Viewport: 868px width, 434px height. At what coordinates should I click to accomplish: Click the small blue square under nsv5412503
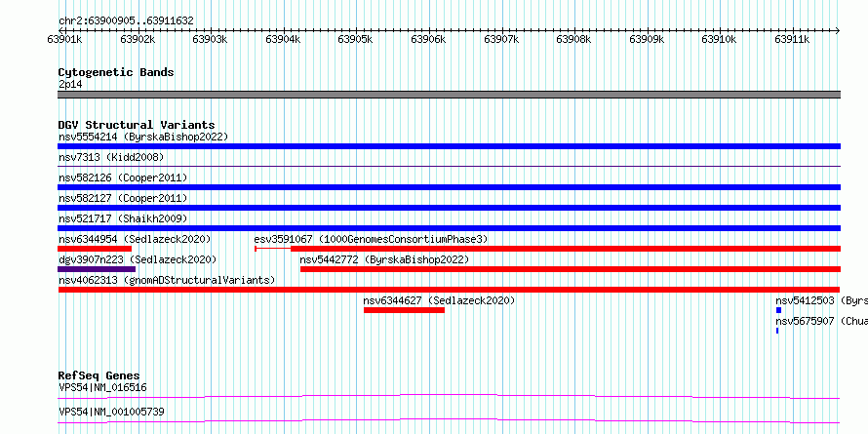[778, 310]
